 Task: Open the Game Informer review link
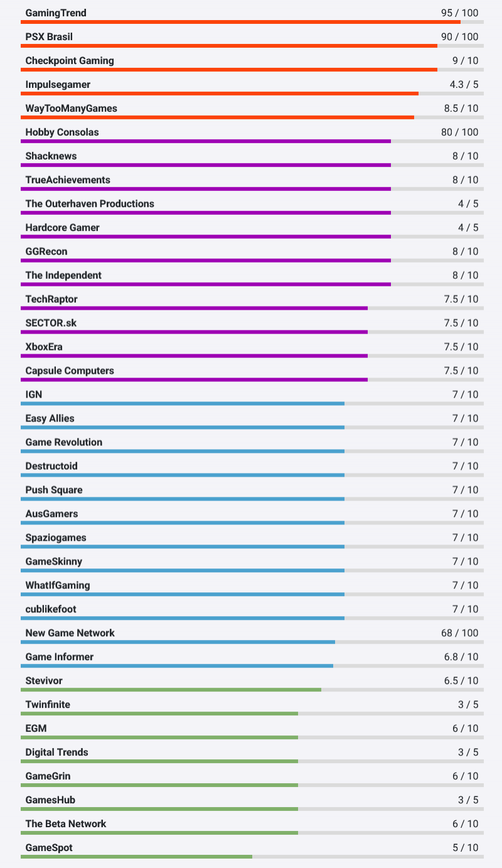pos(60,658)
